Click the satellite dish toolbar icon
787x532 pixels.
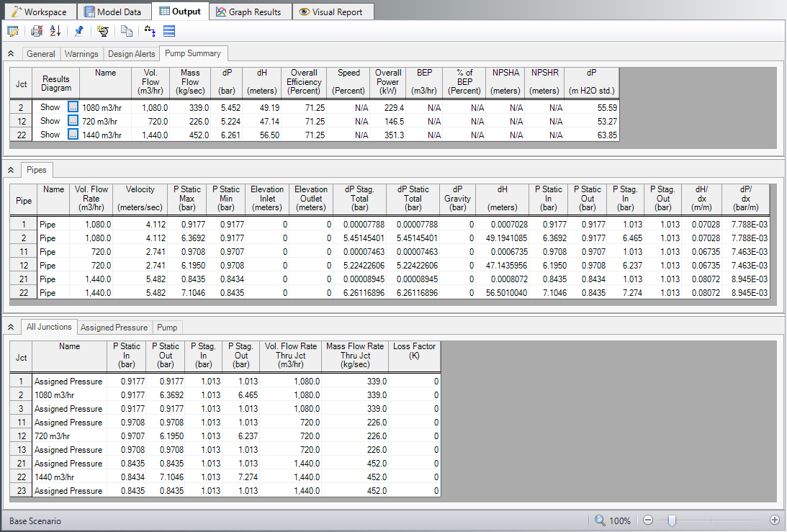pyautogui.click(x=103, y=31)
